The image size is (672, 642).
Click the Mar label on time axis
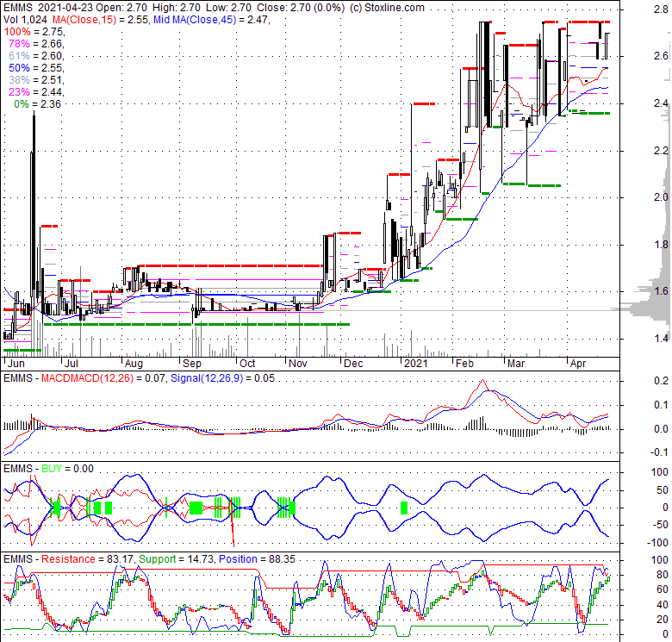(x=515, y=364)
